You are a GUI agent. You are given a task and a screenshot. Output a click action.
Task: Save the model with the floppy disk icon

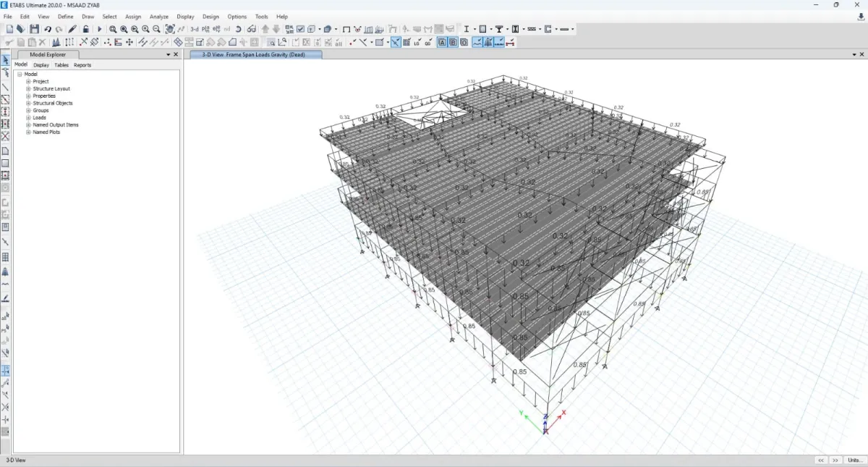coord(34,29)
